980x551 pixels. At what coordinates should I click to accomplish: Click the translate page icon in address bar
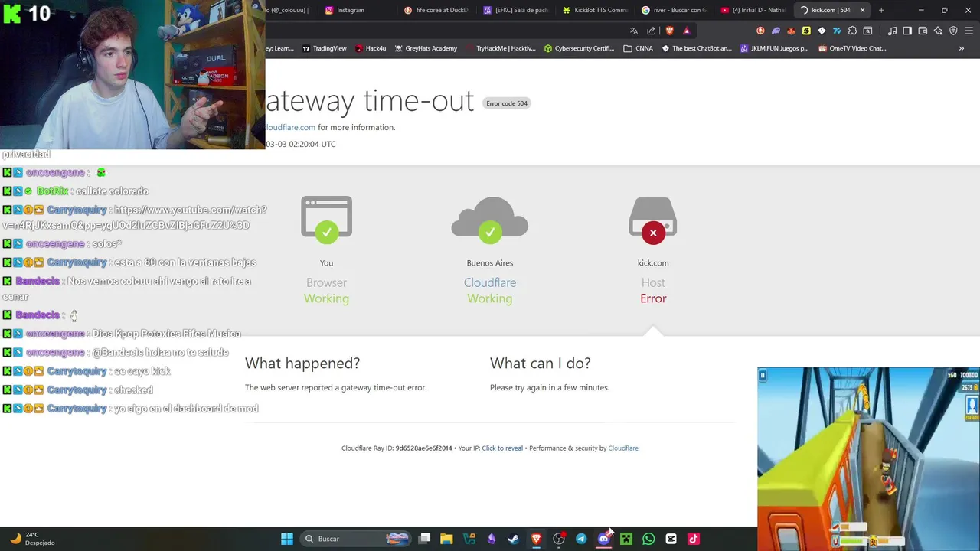click(x=634, y=31)
